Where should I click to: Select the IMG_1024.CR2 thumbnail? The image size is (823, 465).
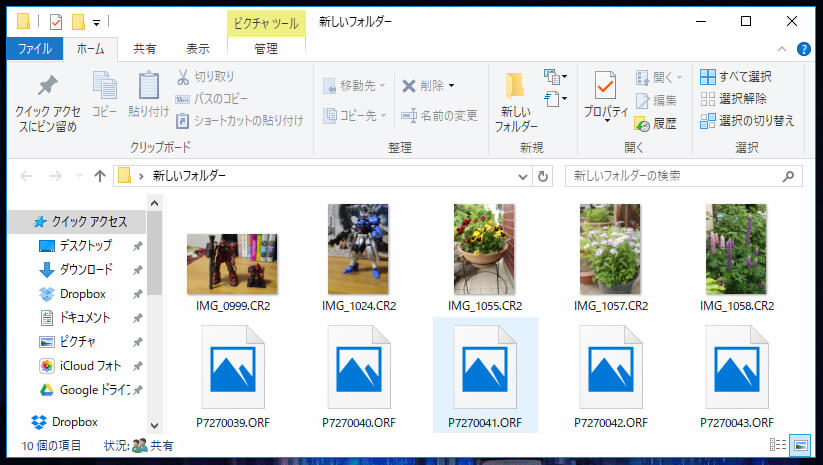(358, 249)
